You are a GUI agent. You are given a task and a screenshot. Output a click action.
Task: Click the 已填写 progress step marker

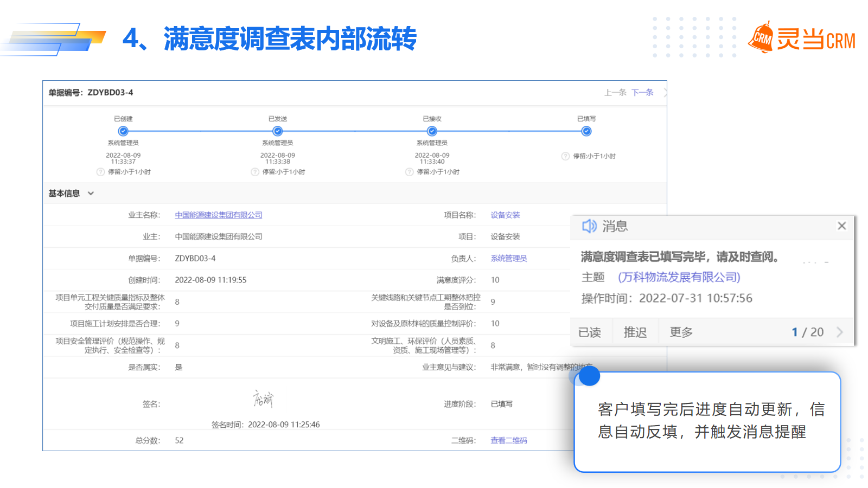[x=586, y=131]
